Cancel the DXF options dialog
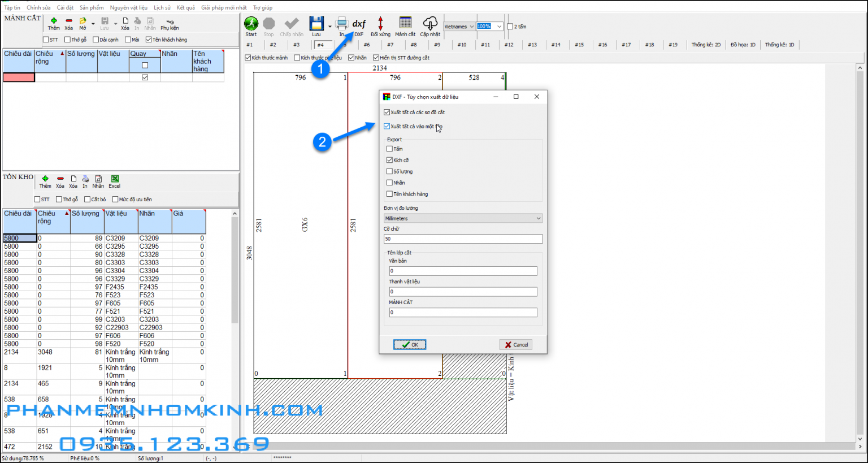 click(x=515, y=344)
